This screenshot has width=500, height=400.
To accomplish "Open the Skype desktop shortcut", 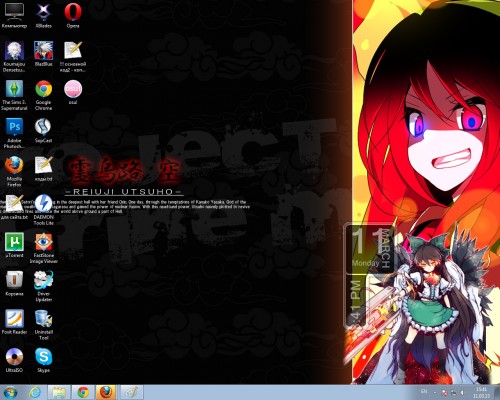I will coord(43,360).
